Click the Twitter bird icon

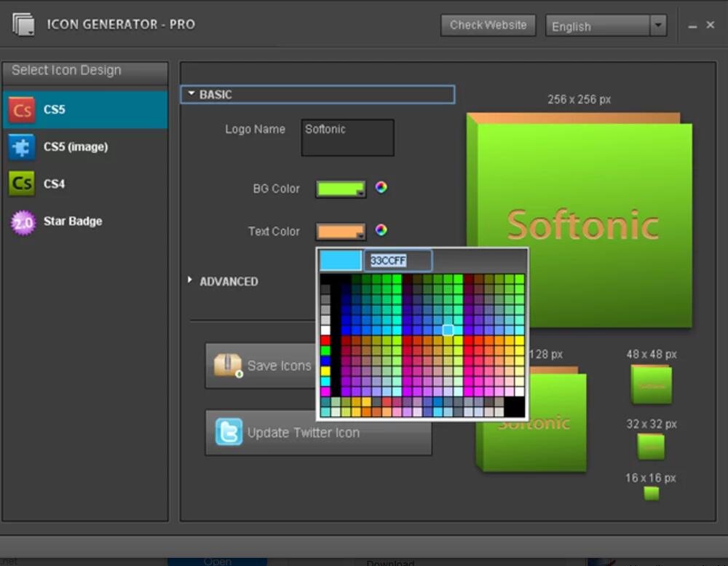229,432
